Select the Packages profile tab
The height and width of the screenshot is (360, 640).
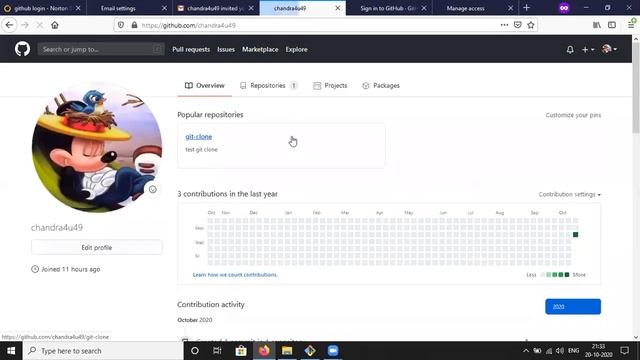[381, 86]
